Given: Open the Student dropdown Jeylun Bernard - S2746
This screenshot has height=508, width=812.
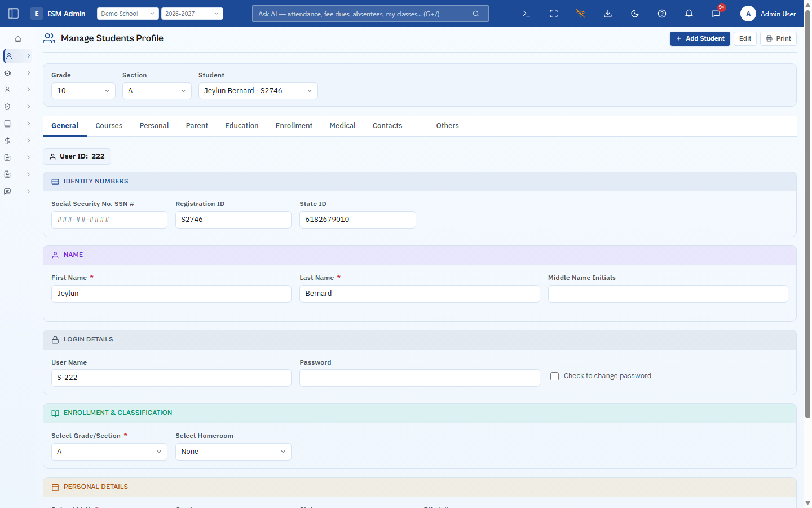Looking at the screenshot, I should coord(258,91).
